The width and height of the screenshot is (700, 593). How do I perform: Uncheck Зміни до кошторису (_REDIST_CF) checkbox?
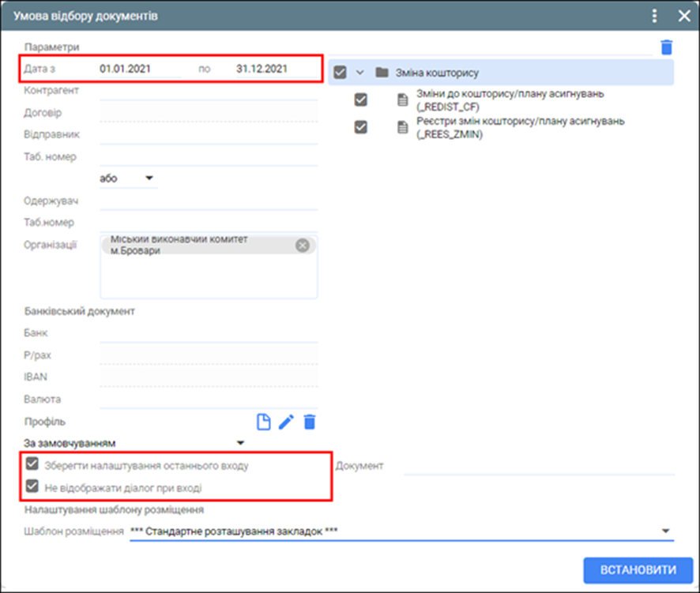361,100
